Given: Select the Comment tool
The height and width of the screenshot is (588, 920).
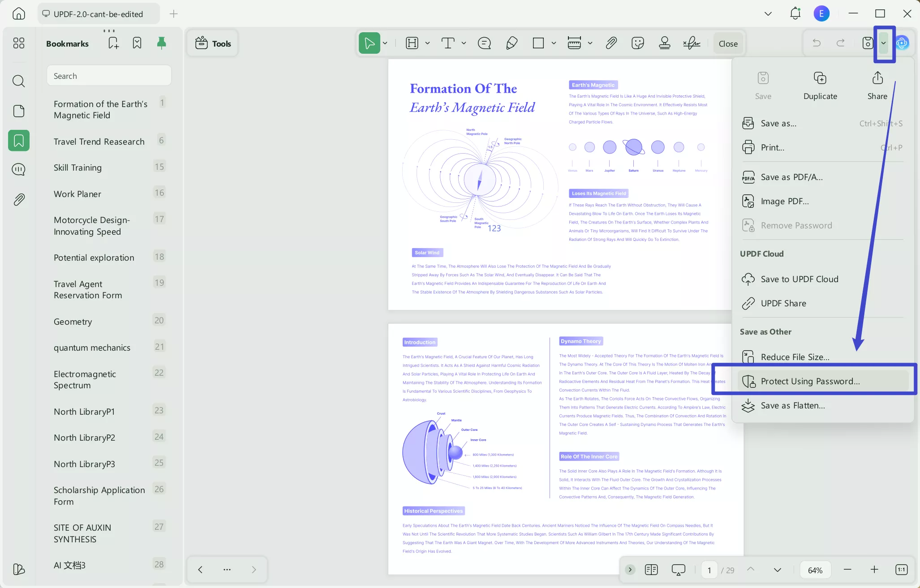Looking at the screenshot, I should coord(484,43).
